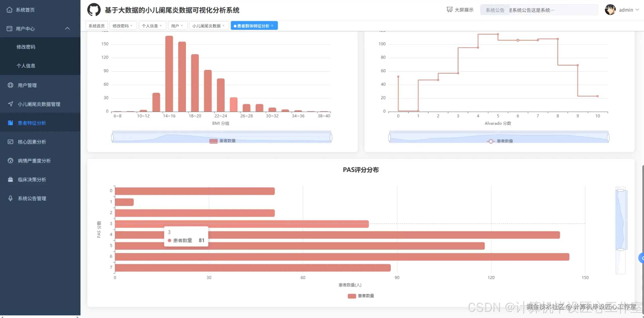Open 病情严重度分析 gauge icon
This screenshot has height=318, width=644.
[x=10, y=161]
